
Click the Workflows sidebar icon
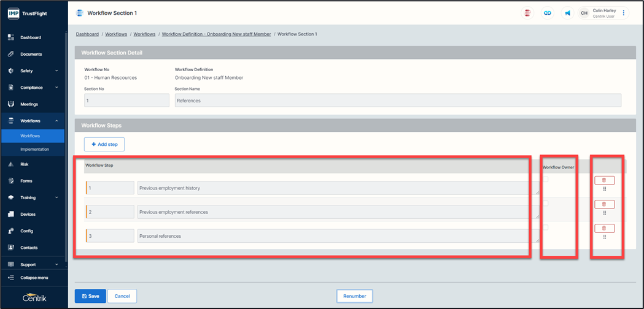[x=11, y=121]
